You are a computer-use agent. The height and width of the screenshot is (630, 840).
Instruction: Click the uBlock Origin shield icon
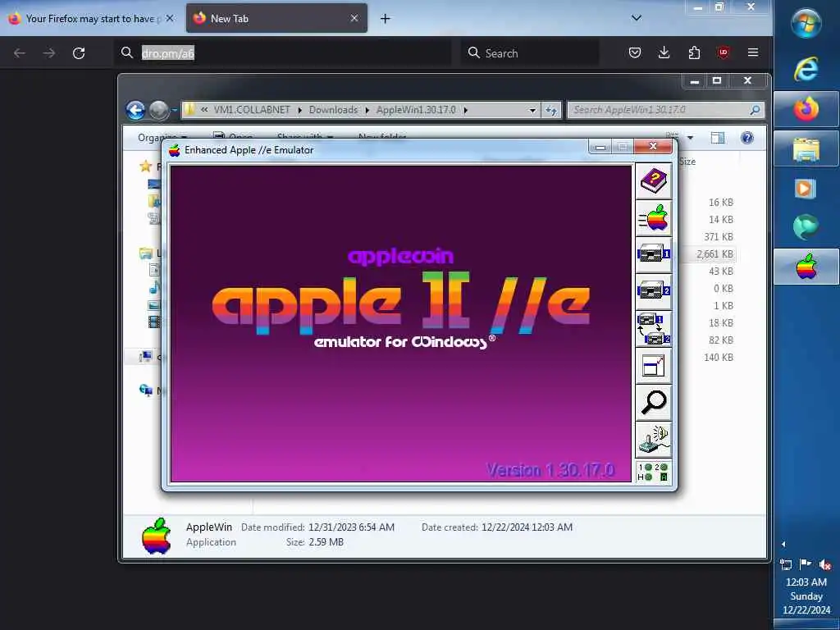(x=724, y=52)
